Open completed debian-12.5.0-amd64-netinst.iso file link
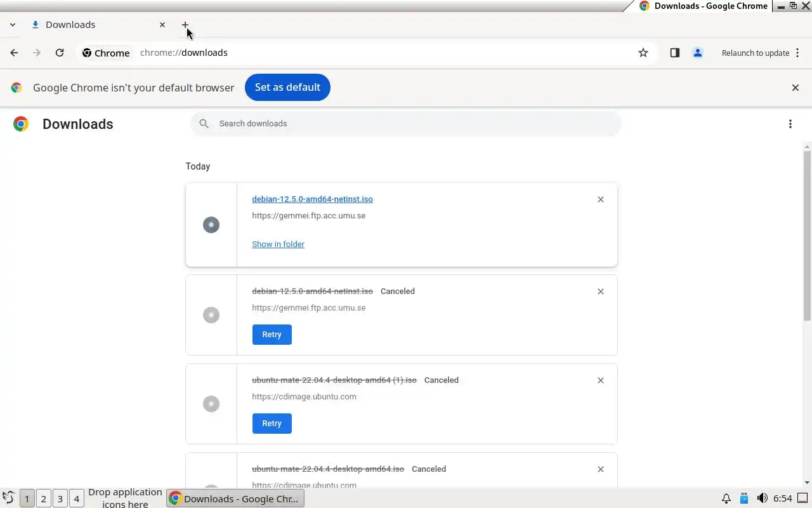This screenshot has width=812, height=508. [312, 199]
